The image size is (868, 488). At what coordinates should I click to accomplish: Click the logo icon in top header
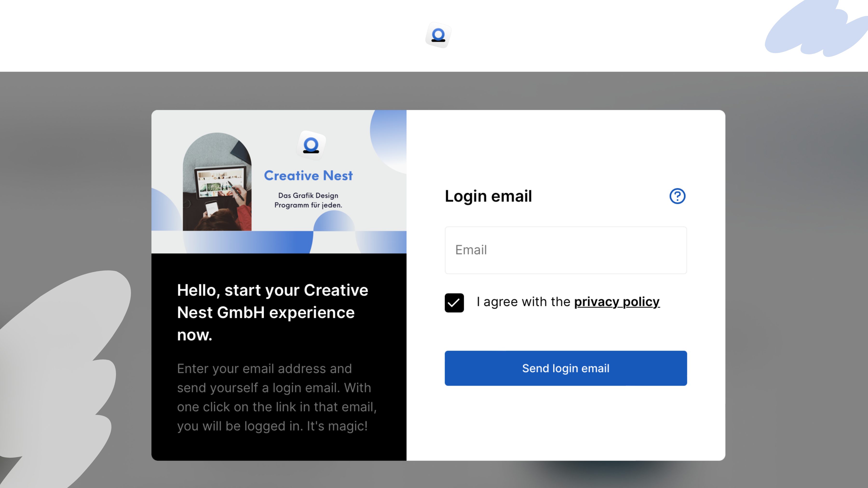(438, 35)
